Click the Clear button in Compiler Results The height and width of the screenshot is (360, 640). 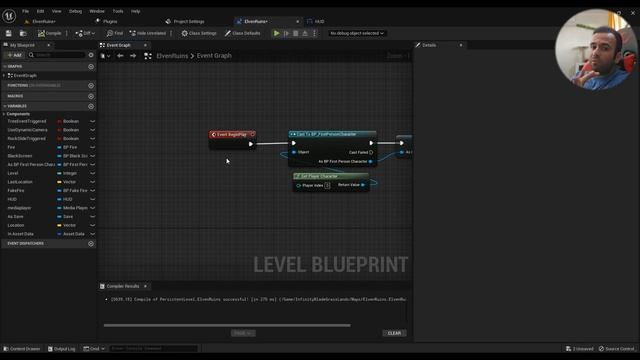pos(394,333)
